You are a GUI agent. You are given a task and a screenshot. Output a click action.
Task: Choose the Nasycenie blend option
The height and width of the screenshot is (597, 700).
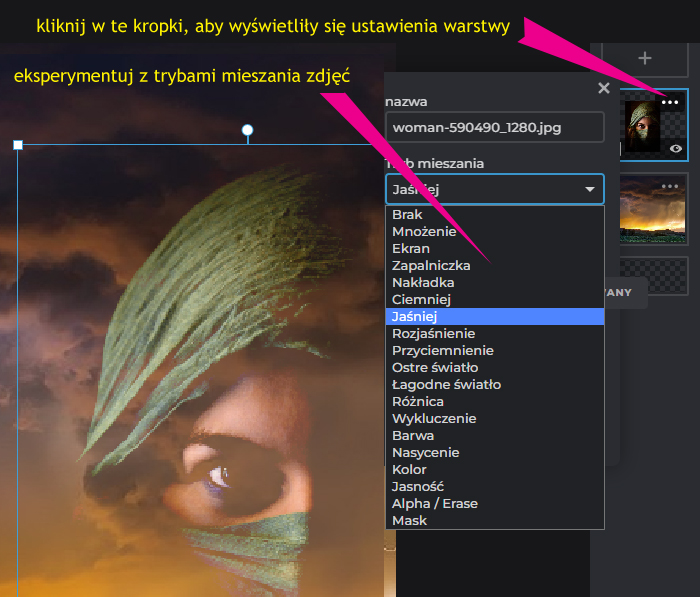425,452
